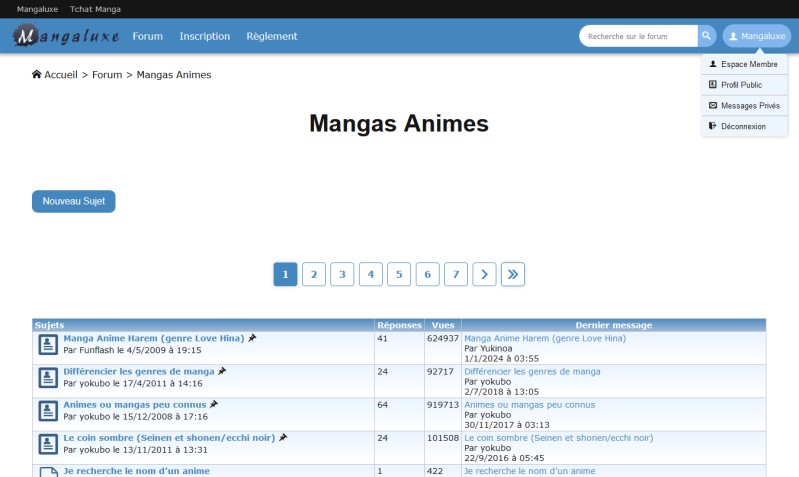Click the forum search input field
Viewport: 799px width, 477px height.
click(x=638, y=36)
